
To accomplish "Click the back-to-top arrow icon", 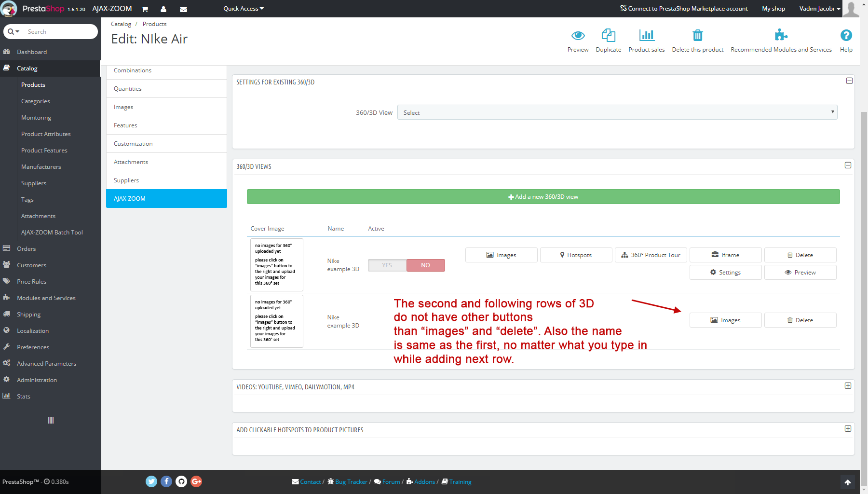I will [848, 482].
